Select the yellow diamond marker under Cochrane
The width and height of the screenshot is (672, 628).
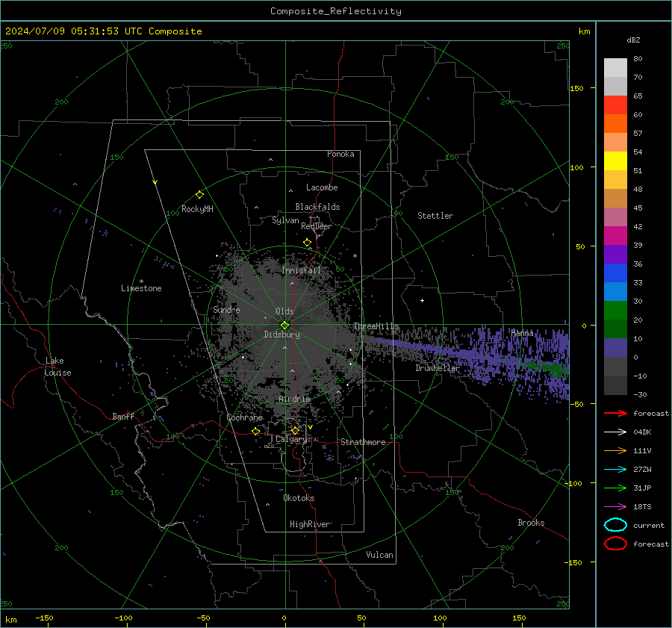(x=256, y=431)
